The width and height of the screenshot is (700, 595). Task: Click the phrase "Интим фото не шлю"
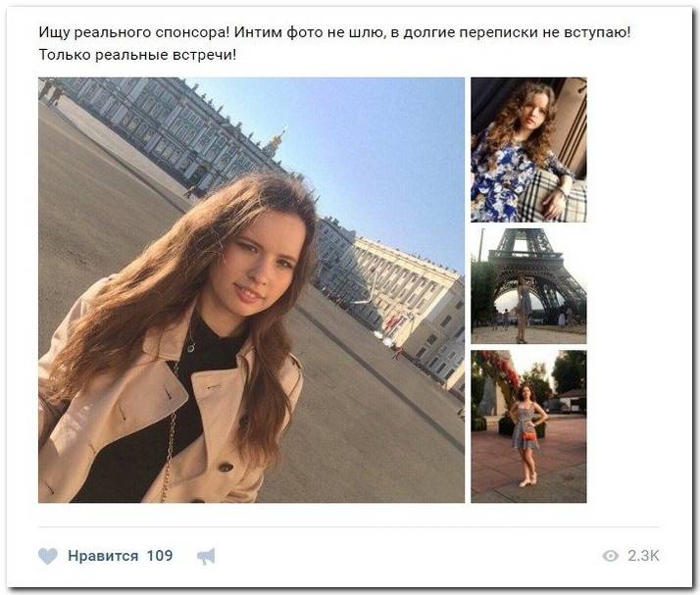[310, 32]
